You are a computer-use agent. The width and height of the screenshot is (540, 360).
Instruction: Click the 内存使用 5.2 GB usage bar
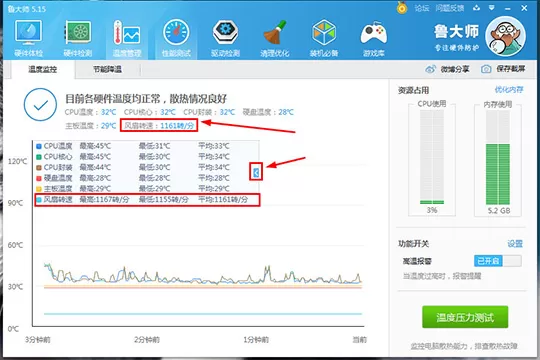click(x=498, y=157)
